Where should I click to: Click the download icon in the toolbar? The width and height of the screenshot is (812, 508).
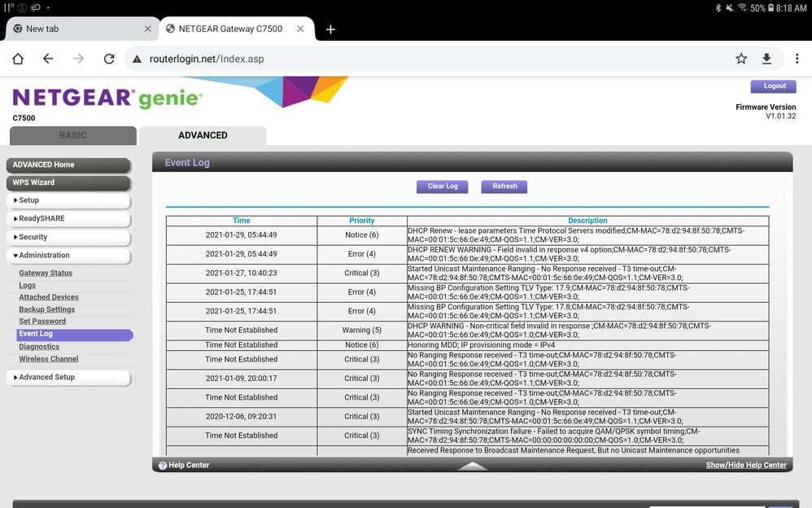766,59
